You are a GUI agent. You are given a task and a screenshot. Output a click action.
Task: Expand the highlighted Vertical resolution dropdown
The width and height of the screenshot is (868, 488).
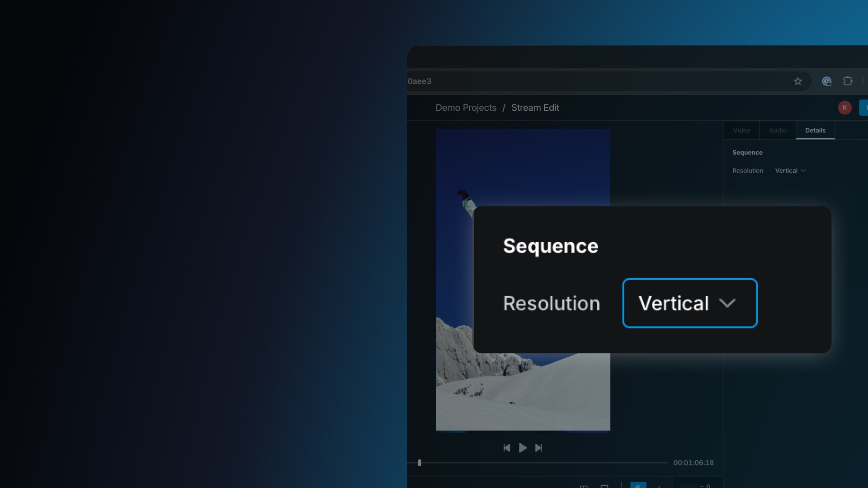click(690, 303)
